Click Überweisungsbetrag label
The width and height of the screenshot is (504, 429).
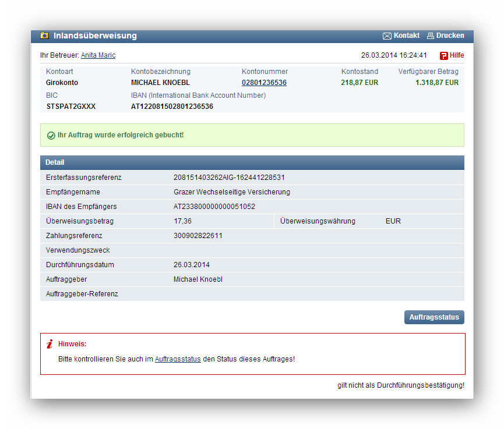(x=80, y=221)
